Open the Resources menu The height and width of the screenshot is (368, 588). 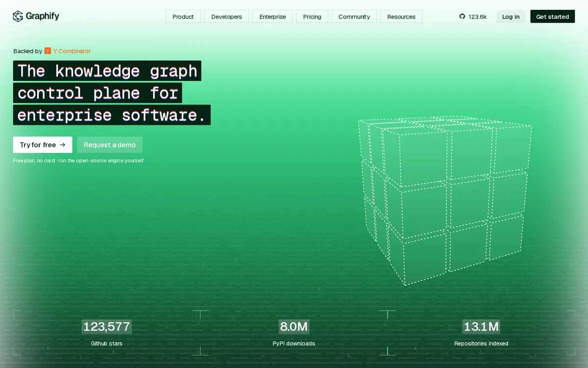(x=401, y=17)
